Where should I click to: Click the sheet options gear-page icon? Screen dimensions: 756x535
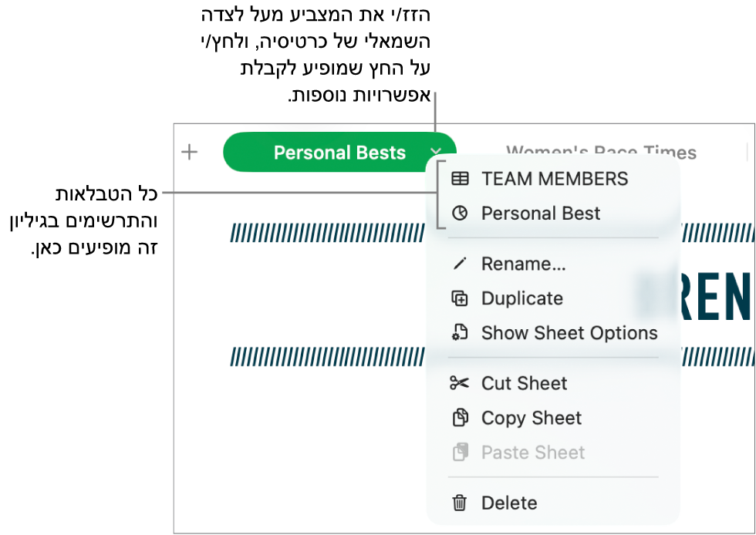[460, 333]
